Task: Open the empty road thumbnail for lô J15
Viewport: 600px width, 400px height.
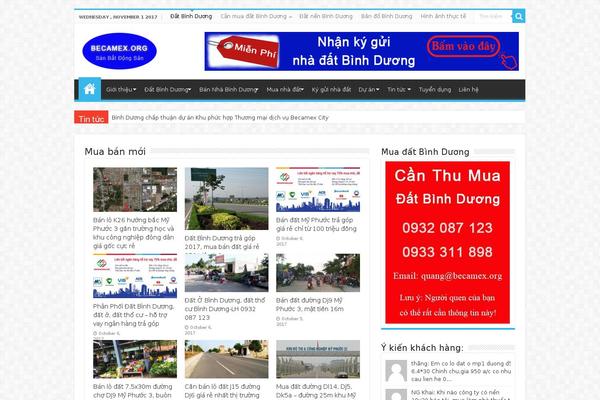Action: (227, 359)
